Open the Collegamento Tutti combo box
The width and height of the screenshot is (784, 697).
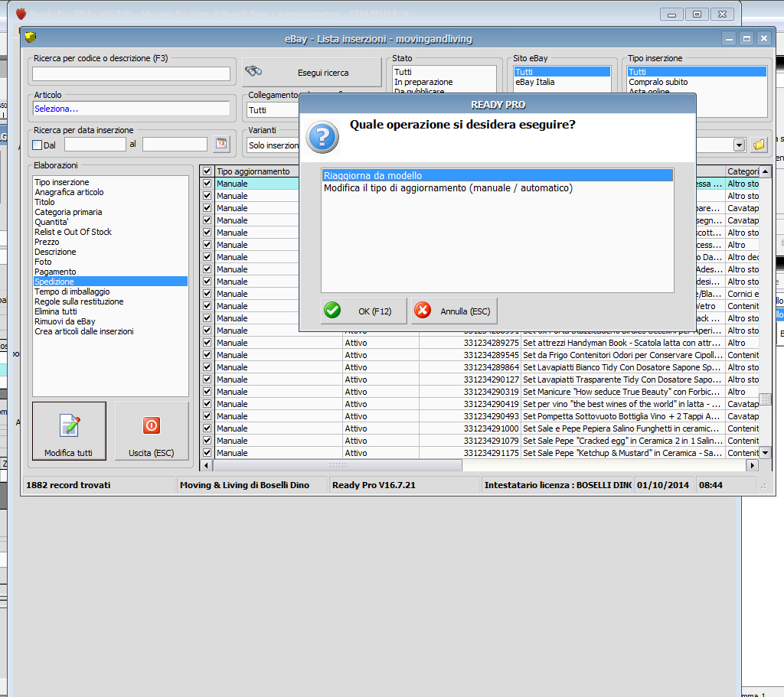[273, 110]
